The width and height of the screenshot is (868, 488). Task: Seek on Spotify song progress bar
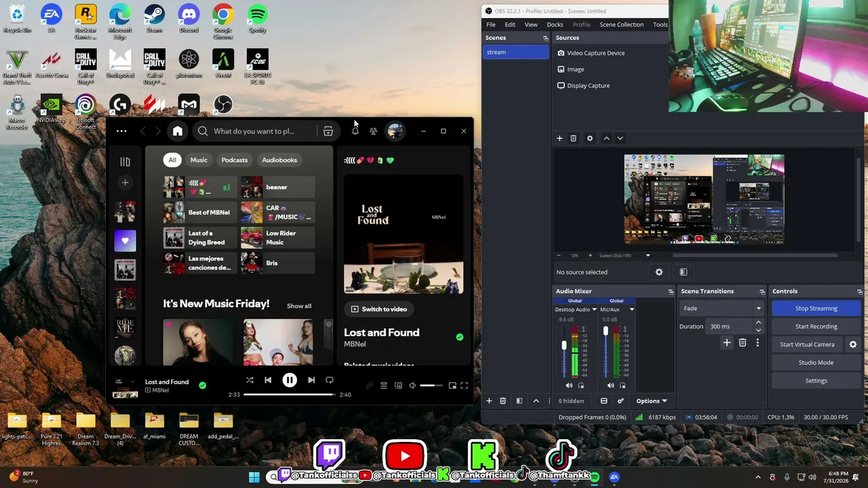(x=290, y=394)
